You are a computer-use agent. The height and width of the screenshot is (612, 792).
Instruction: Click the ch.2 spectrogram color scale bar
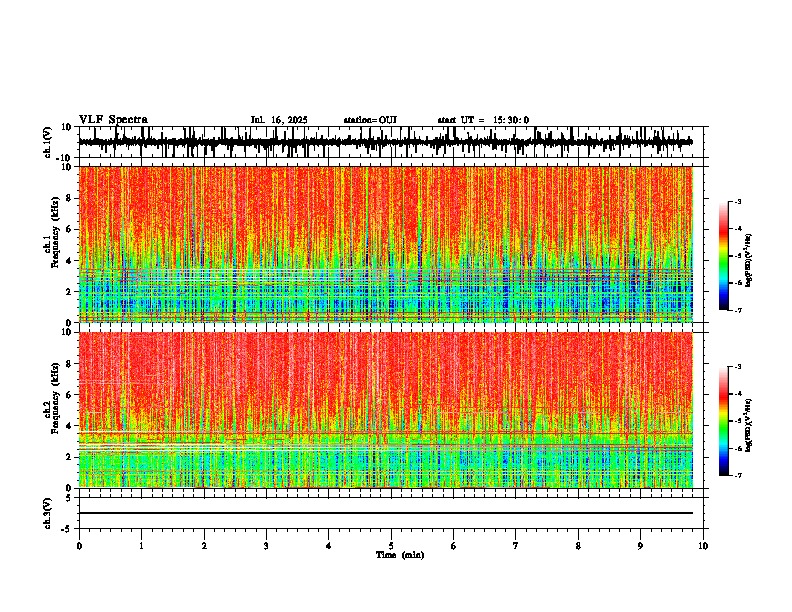pyautogui.click(x=723, y=421)
